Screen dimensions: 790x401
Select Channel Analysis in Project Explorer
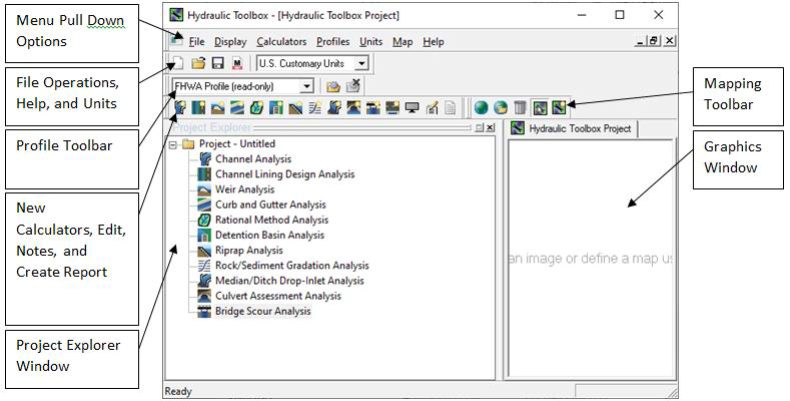253,159
